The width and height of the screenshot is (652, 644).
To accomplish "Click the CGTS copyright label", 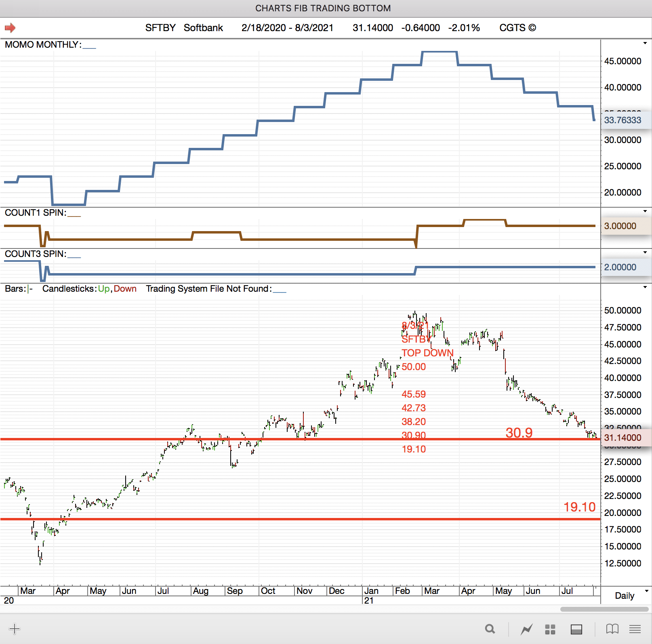I will click(518, 28).
